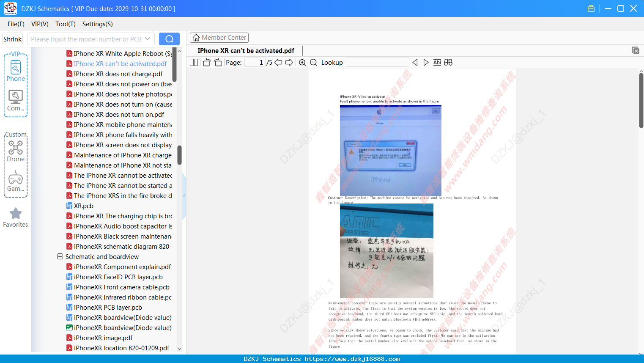Open iPhone XR The charging chip file

click(119, 216)
